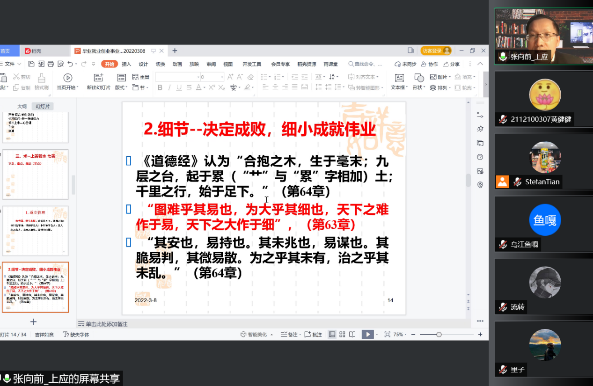Toggle Underline formatting
The image size is (593, 386).
179,88
